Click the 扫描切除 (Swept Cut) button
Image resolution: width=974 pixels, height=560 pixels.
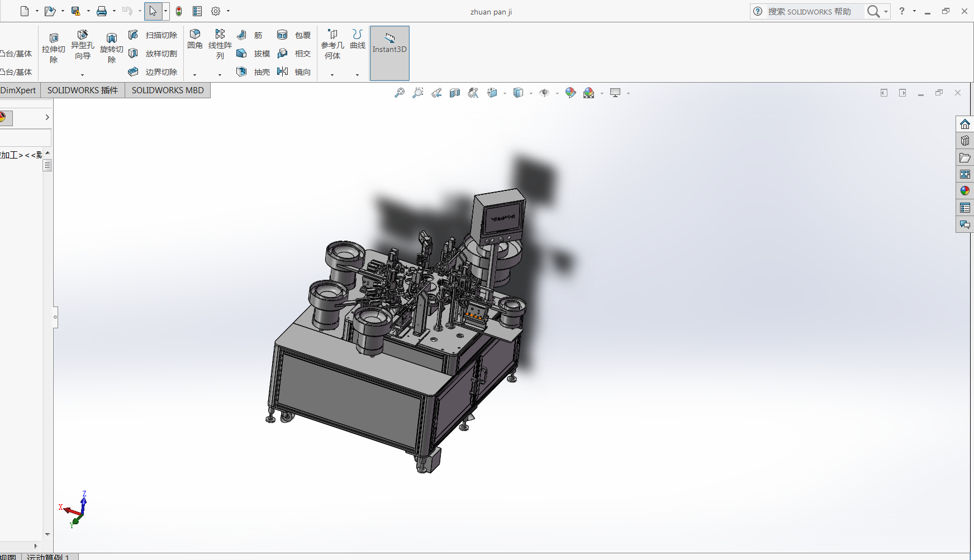click(x=153, y=35)
